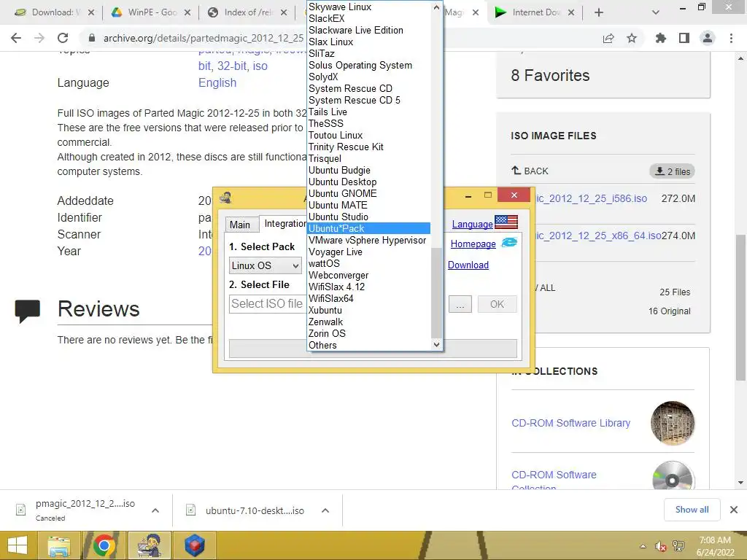Viewport: 747px width, 560px height.
Task: Click the Download link in the dialog
Action: coord(468,265)
